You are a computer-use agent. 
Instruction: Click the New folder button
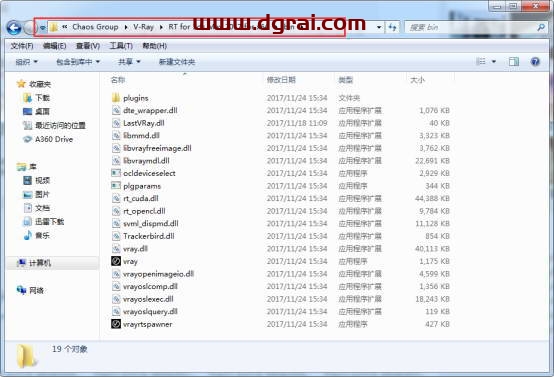tap(177, 62)
